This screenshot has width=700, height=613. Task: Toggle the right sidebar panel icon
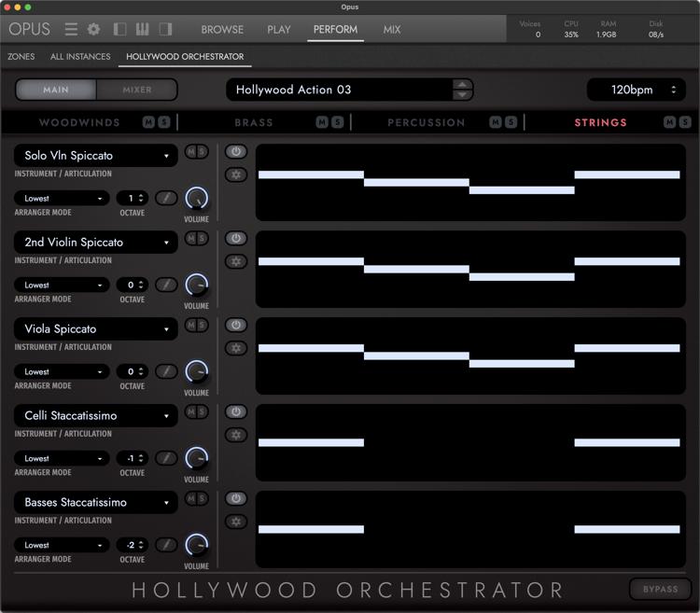(165, 30)
